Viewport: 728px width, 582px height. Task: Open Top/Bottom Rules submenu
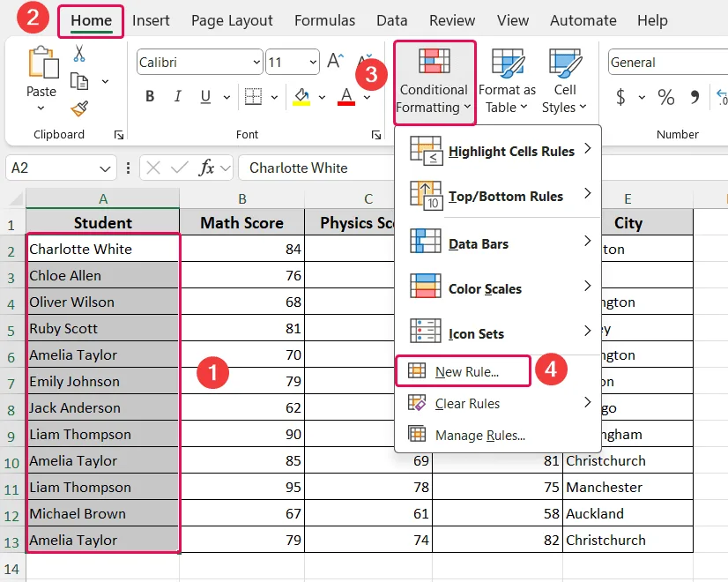point(498,196)
